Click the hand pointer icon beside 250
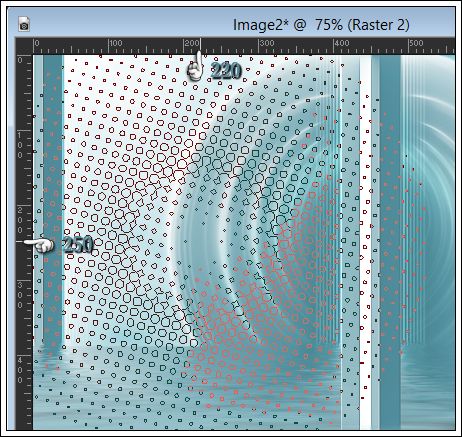462x437 pixels. click(x=40, y=245)
